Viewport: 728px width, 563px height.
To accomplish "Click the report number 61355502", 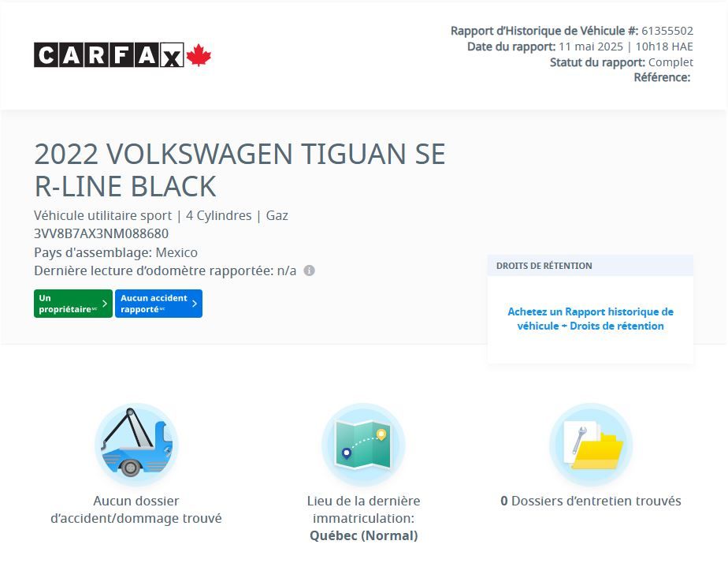I will tap(667, 31).
